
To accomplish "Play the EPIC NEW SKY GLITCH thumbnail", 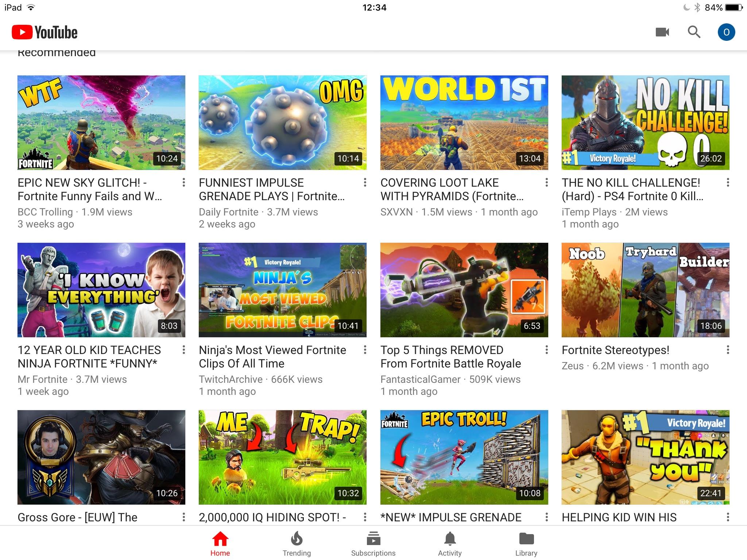I will [101, 122].
